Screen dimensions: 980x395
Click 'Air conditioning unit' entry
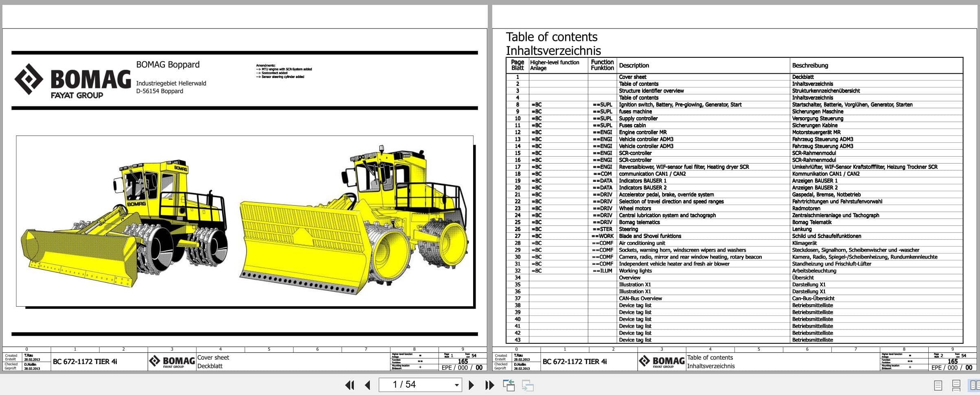point(642,243)
